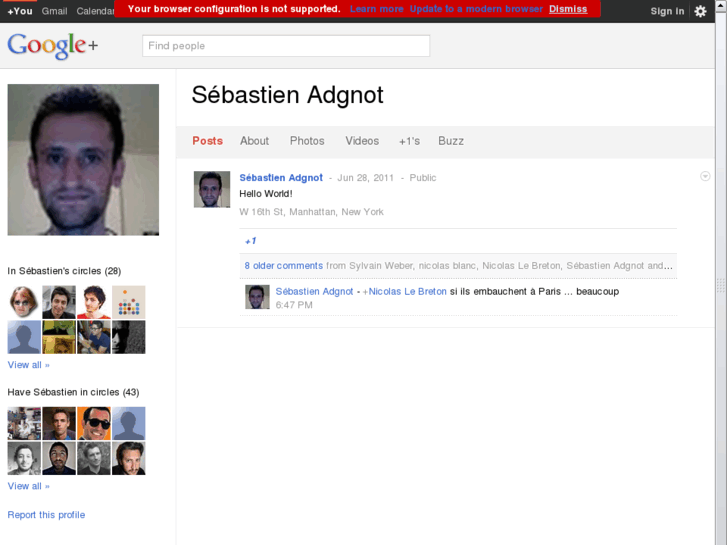Click Sébastien Adgnot commenter name link
Screen dimensions: 727x545
pos(314,291)
